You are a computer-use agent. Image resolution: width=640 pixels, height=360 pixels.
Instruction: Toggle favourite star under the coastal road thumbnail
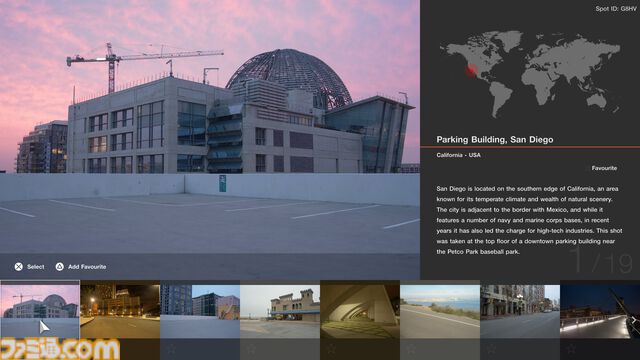(x=411, y=349)
